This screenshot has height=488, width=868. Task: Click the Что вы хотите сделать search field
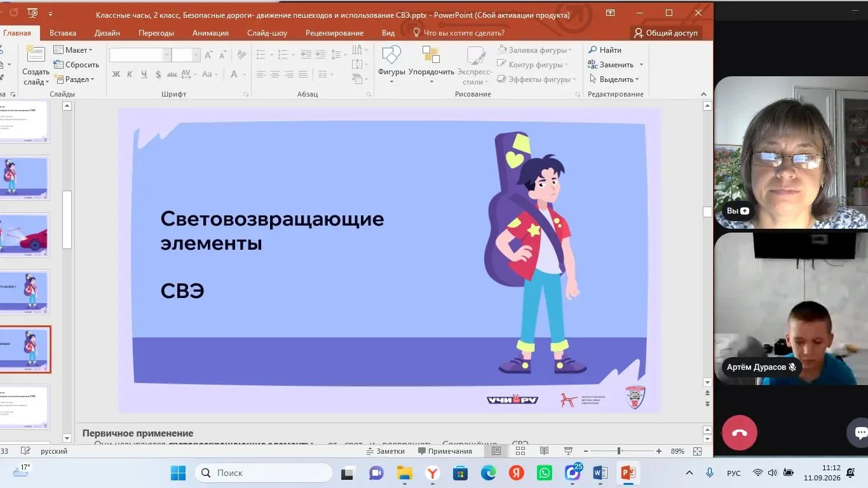coord(459,33)
